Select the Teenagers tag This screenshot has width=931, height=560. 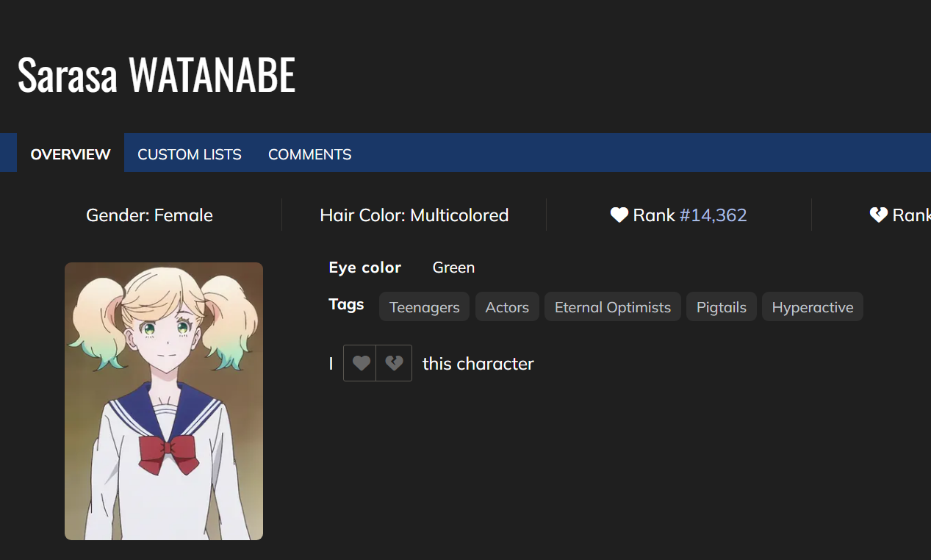(424, 307)
